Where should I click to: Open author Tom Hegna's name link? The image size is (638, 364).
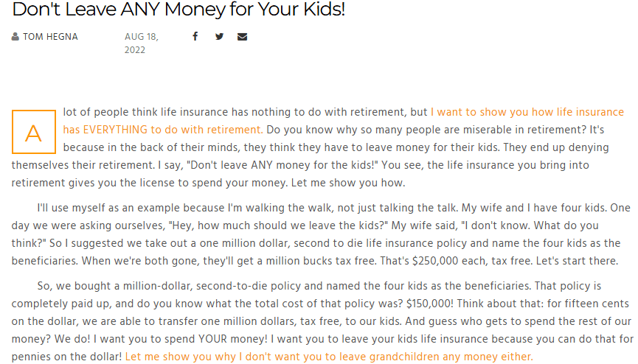click(50, 37)
